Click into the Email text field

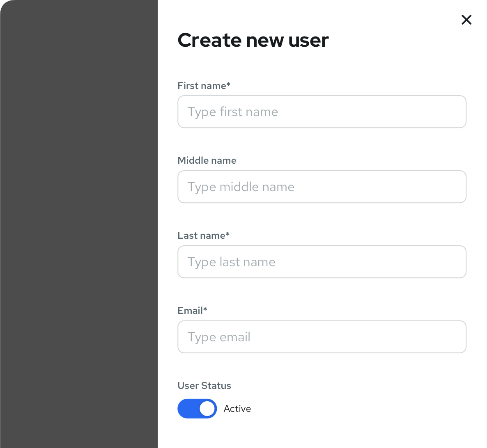(322, 337)
